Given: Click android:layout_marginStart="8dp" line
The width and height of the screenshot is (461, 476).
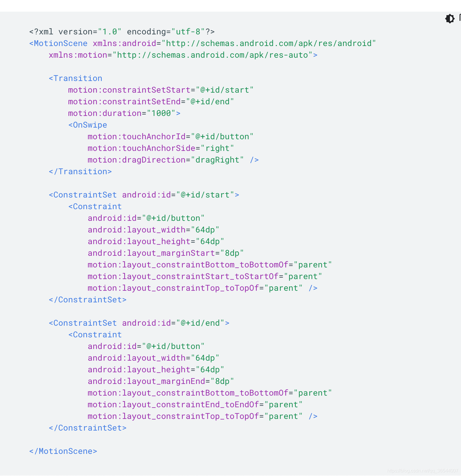Looking at the screenshot, I should click(166, 253).
